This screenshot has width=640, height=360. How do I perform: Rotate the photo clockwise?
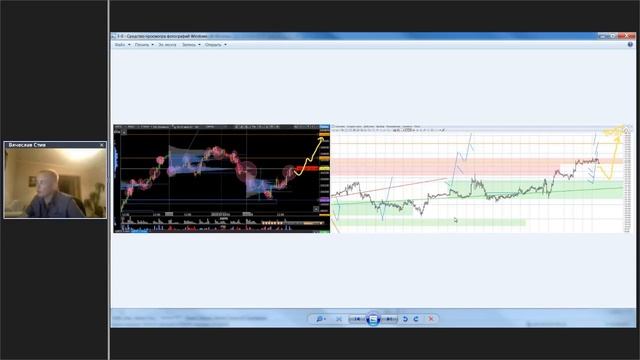[x=416, y=319]
